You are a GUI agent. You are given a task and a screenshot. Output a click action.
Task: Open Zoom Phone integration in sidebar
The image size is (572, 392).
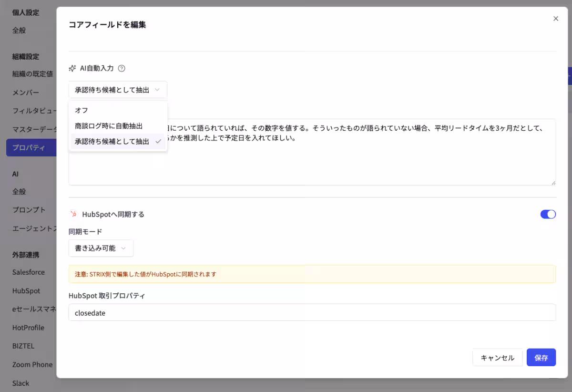[32, 365]
